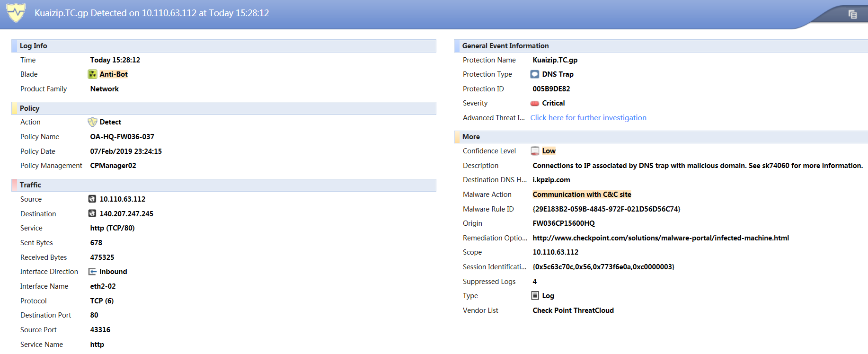Click source port value 43316

point(100,330)
